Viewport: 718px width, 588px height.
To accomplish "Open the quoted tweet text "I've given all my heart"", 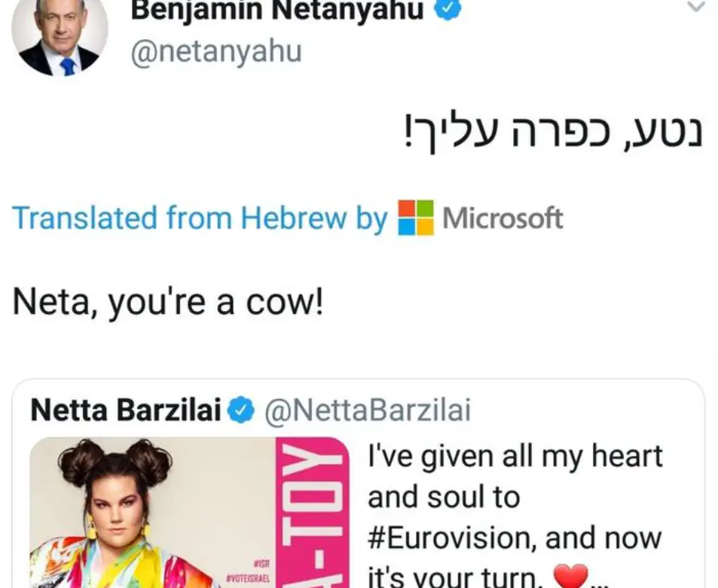I will click(515, 457).
